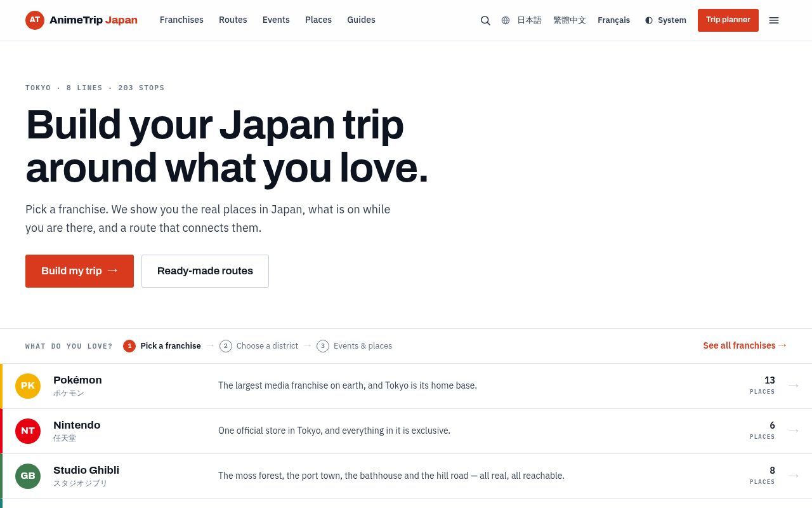Select step 1 Pick a franchise
This screenshot has height=508, width=812.
[x=162, y=346]
